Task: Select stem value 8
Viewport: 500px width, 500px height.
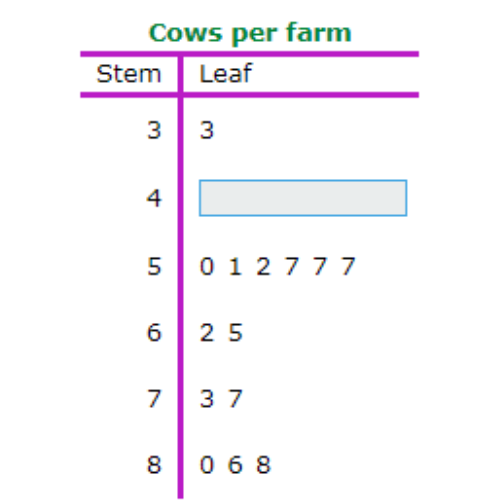Action: pos(154,465)
